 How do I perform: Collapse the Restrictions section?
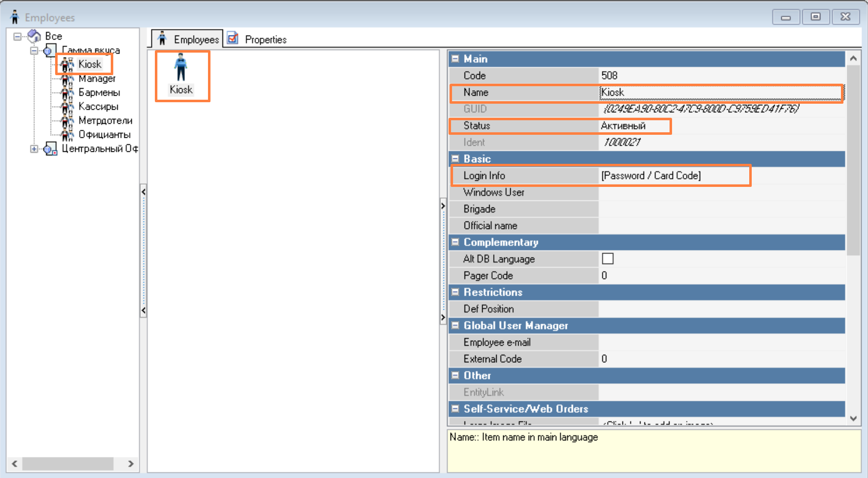click(x=455, y=292)
